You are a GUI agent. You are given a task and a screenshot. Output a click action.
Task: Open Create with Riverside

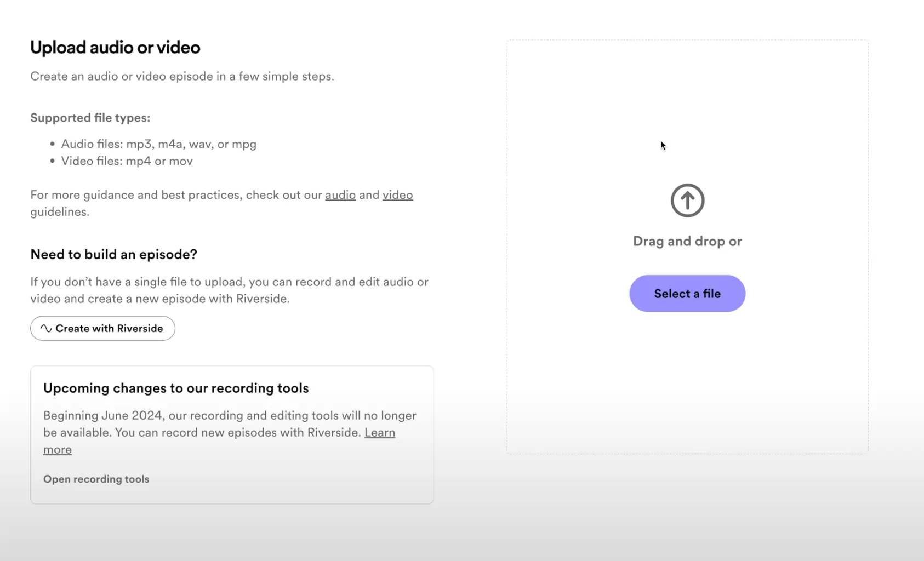point(102,328)
